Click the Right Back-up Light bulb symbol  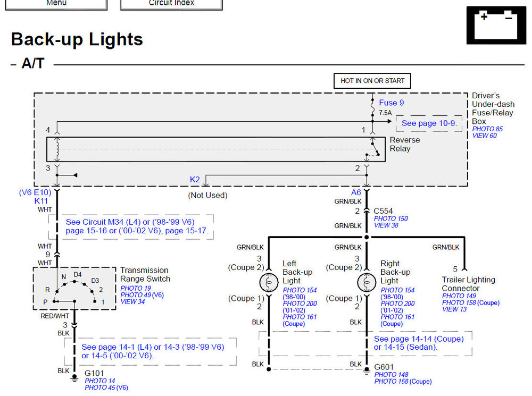(367, 282)
